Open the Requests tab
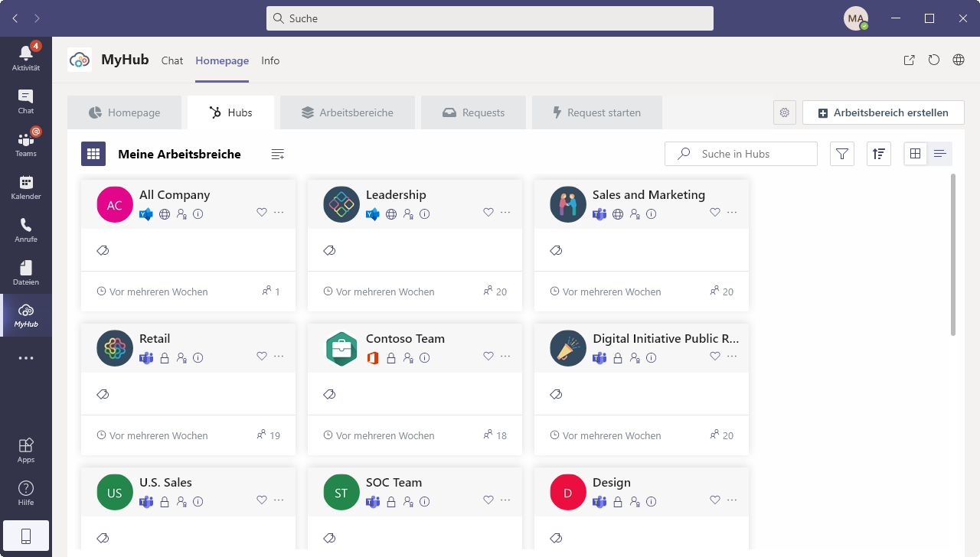This screenshot has width=980, height=557. [x=473, y=112]
